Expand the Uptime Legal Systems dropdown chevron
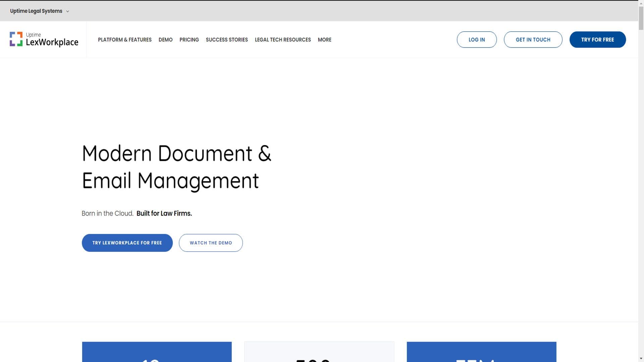 (67, 11)
